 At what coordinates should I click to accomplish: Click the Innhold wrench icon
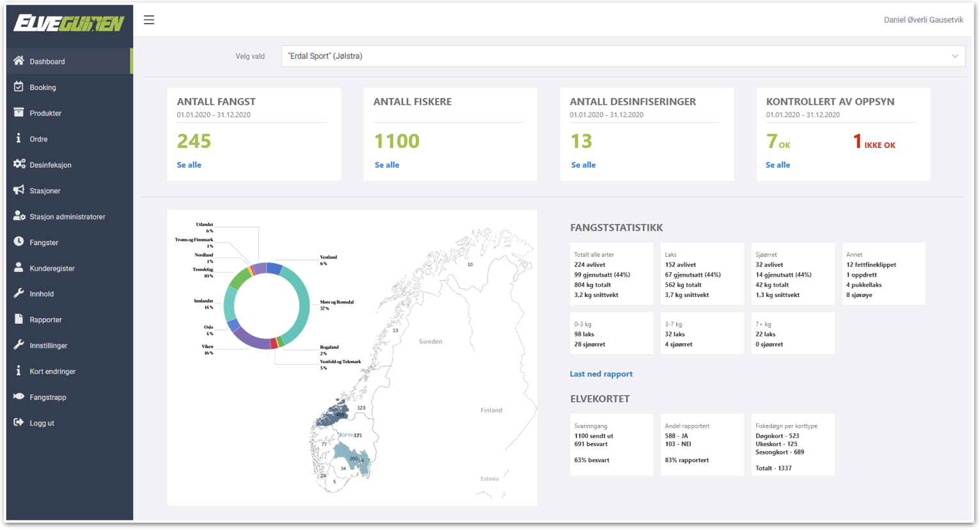(x=19, y=293)
